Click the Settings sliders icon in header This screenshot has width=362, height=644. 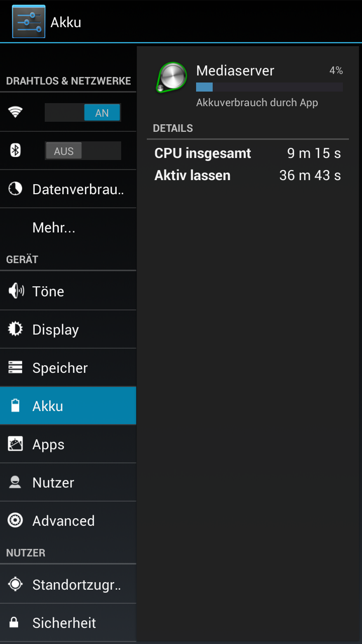click(x=29, y=22)
